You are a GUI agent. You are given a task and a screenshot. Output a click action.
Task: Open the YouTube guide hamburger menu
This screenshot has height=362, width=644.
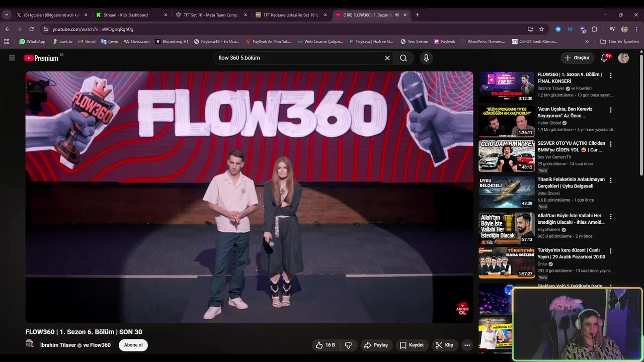pyautogui.click(x=12, y=58)
